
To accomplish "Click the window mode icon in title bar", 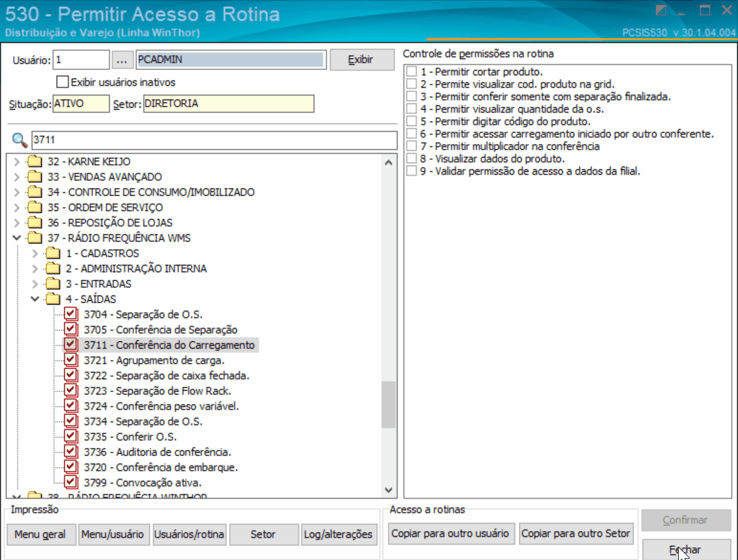I will [x=661, y=10].
